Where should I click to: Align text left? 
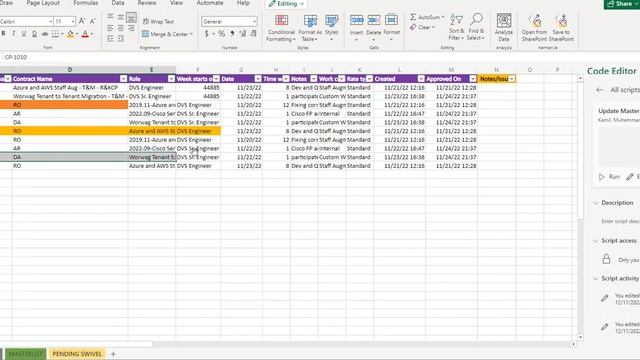pos(110,28)
